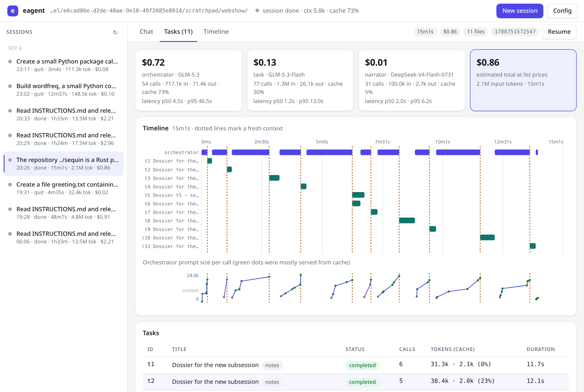Select the 06:06 Read INSTRUCTIONS.md session
Image resolution: width=584 pixels, height=392 pixels.
64,237
